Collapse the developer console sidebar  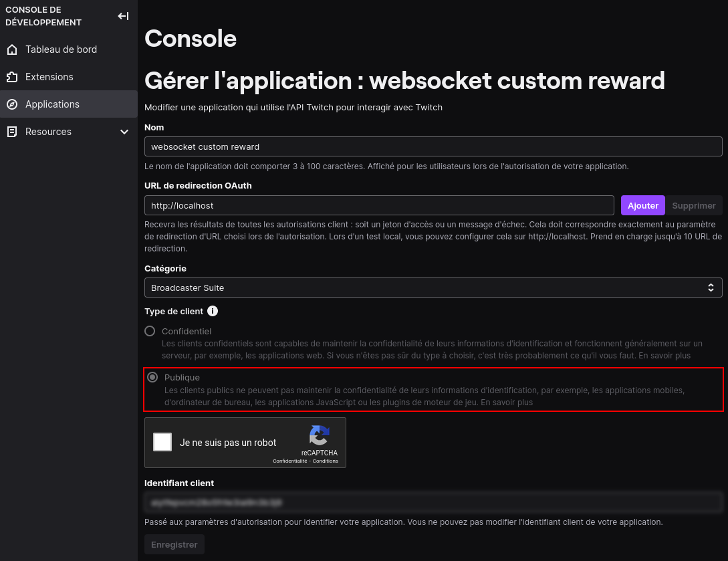[x=123, y=16]
